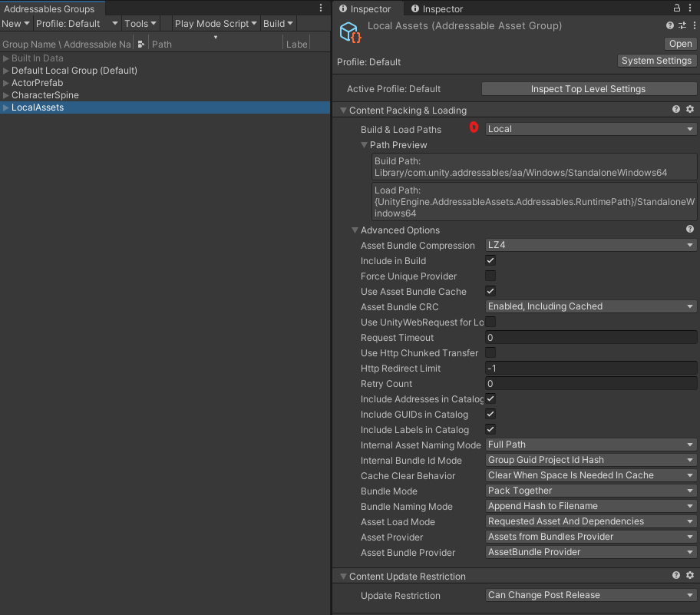Image resolution: width=700 pixels, height=615 pixels.
Task: Click the Retry Count input field
Action: pyautogui.click(x=591, y=383)
